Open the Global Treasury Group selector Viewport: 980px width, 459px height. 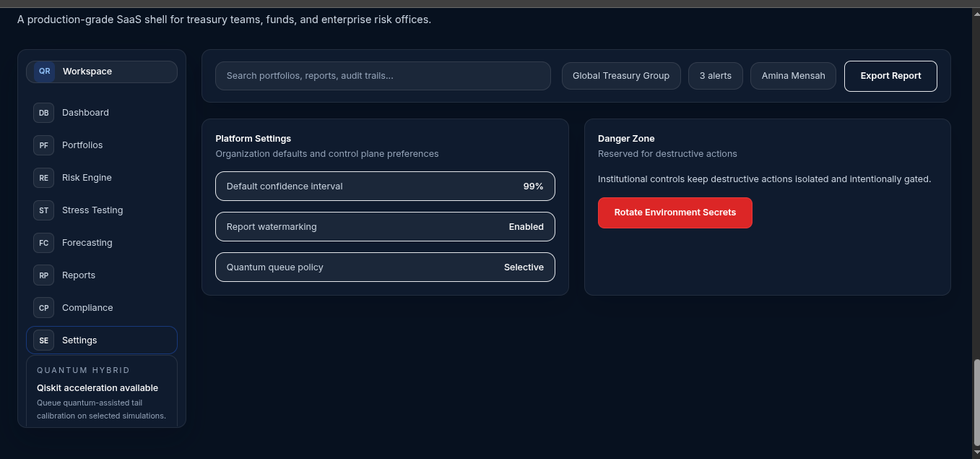(621, 76)
